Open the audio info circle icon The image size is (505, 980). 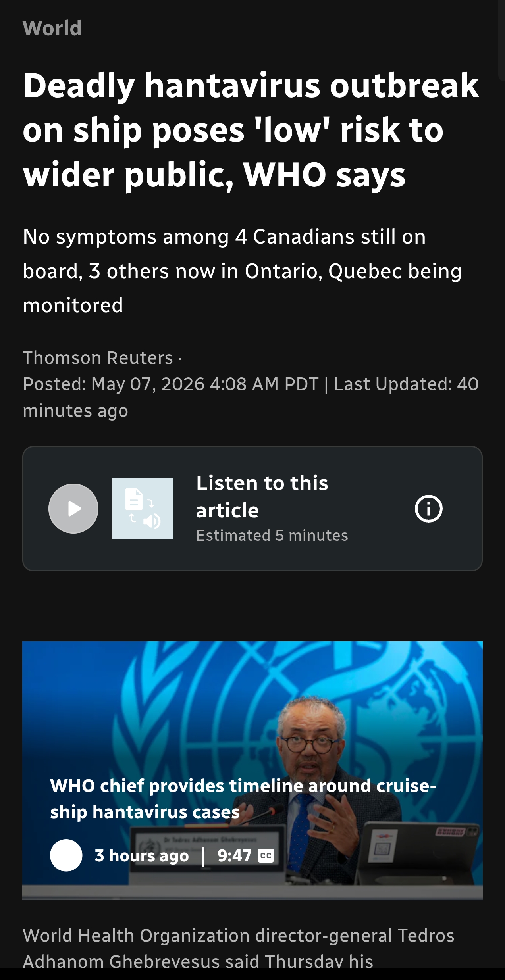[x=428, y=508]
